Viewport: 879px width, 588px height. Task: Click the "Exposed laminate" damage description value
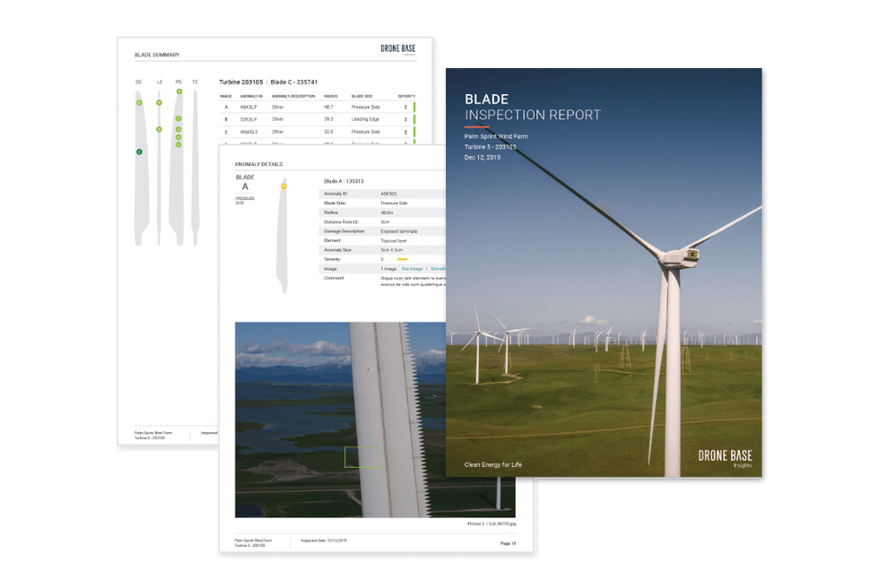click(399, 231)
